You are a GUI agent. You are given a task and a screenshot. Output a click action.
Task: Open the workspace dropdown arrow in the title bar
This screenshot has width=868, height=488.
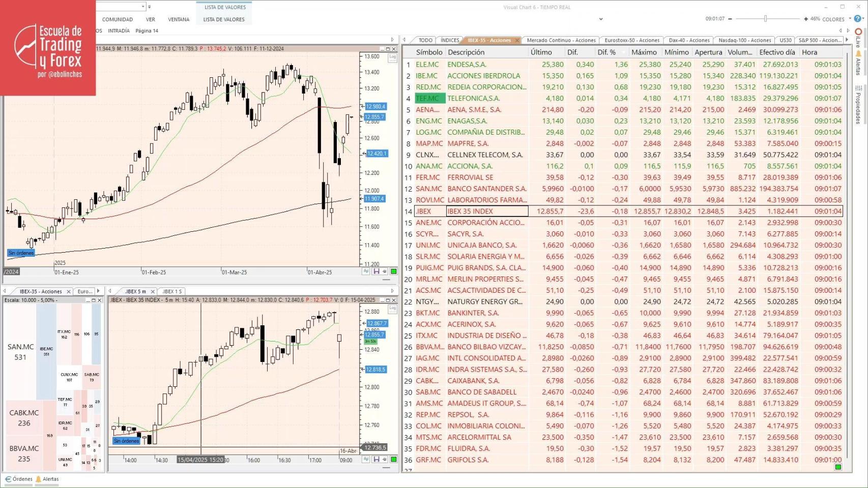[x=601, y=19]
